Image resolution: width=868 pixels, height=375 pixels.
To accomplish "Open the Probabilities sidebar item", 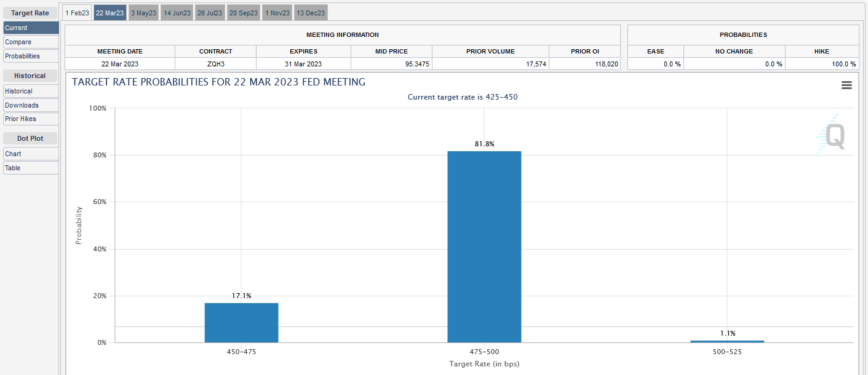I will tap(31, 56).
